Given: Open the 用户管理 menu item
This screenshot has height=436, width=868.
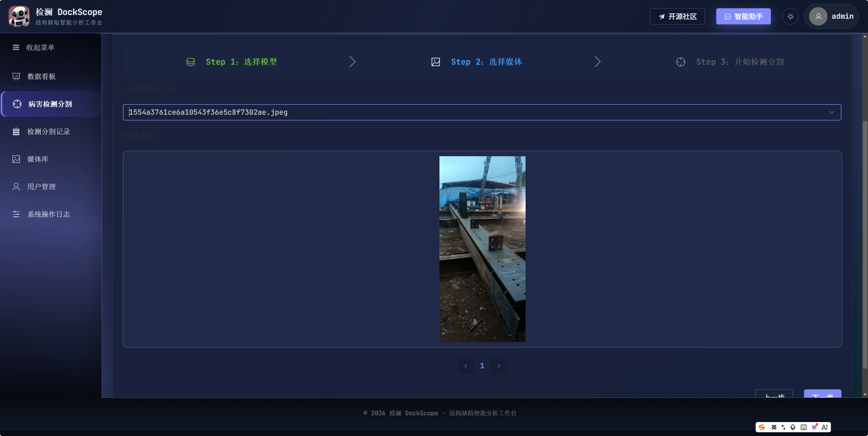Looking at the screenshot, I should [x=51, y=187].
